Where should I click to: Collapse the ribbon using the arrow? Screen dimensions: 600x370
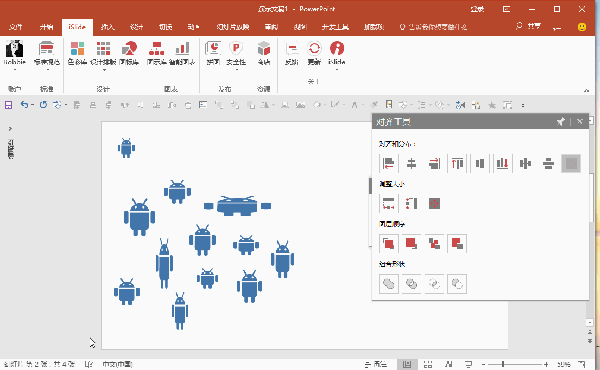(586, 91)
